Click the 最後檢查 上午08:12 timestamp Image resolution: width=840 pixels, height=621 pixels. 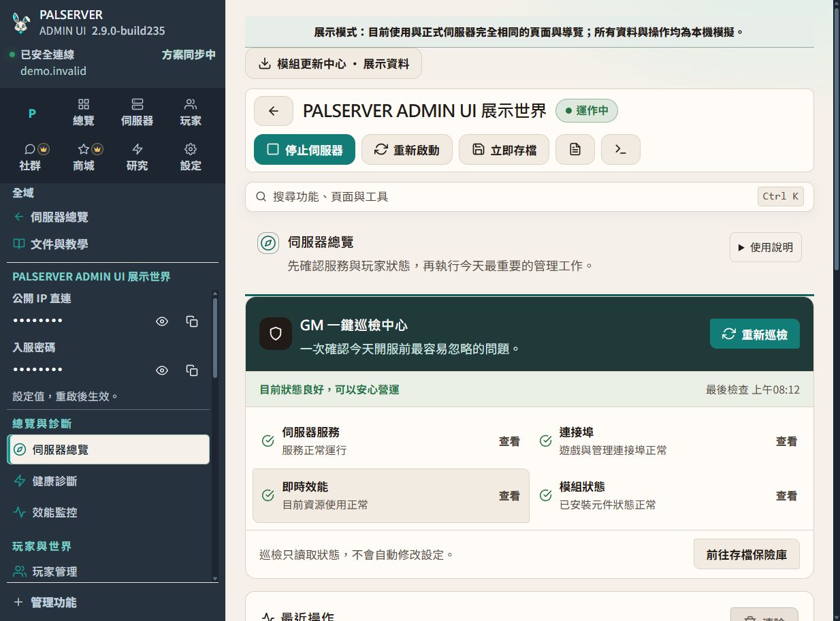click(753, 390)
